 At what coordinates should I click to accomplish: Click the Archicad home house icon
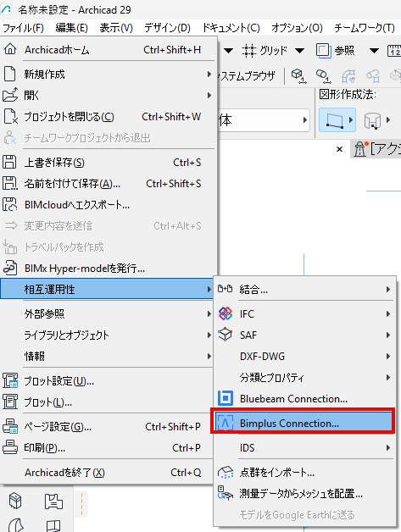[10, 49]
